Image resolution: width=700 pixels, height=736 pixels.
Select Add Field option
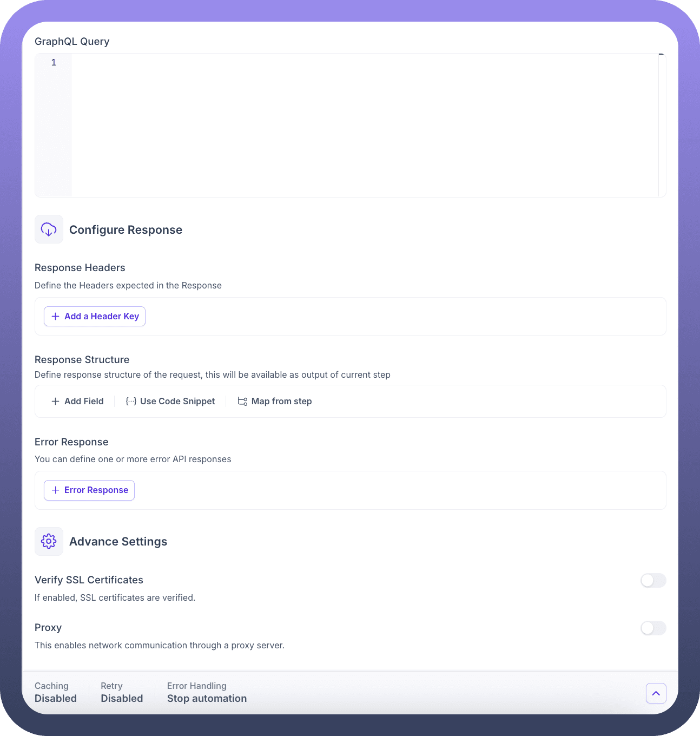[x=77, y=401]
